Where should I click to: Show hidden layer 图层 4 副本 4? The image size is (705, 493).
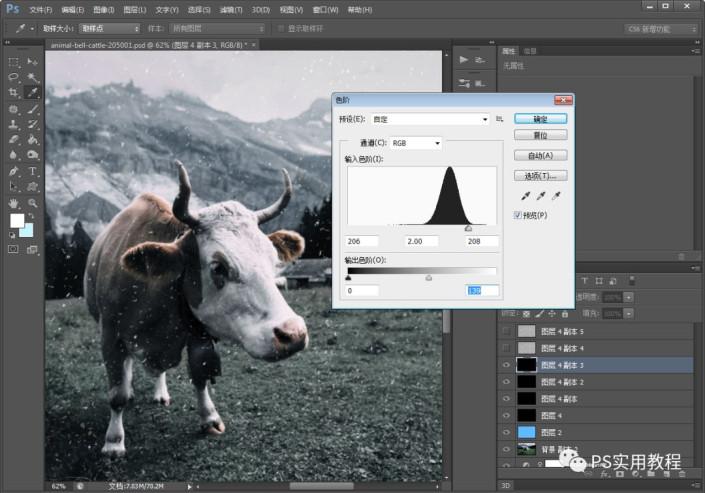coord(506,348)
